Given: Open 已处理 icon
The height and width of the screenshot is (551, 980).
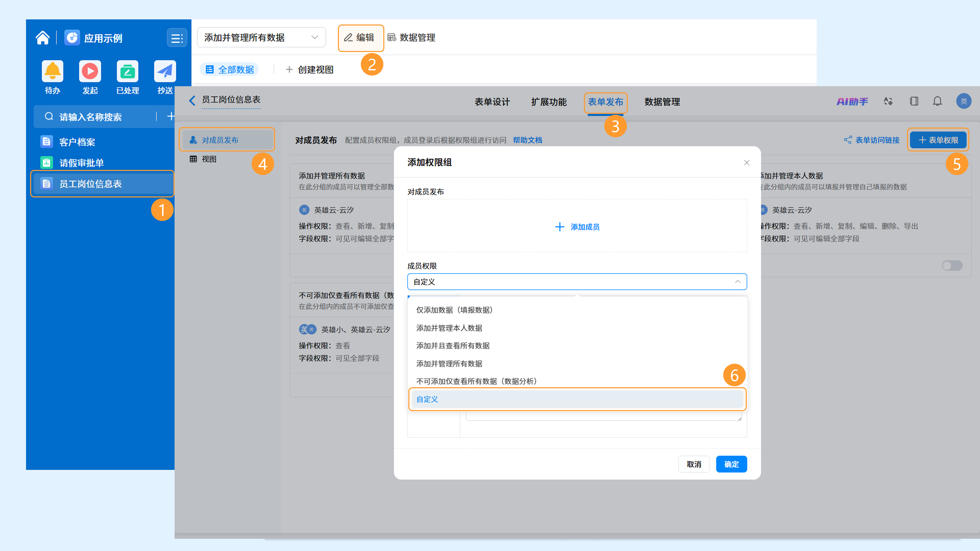Looking at the screenshot, I should click(x=127, y=71).
